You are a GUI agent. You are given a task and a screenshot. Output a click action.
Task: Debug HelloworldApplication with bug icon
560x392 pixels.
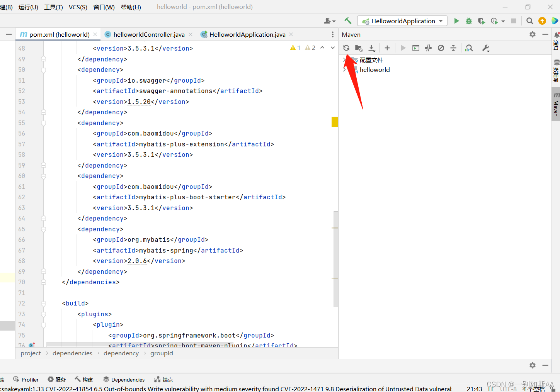(469, 21)
